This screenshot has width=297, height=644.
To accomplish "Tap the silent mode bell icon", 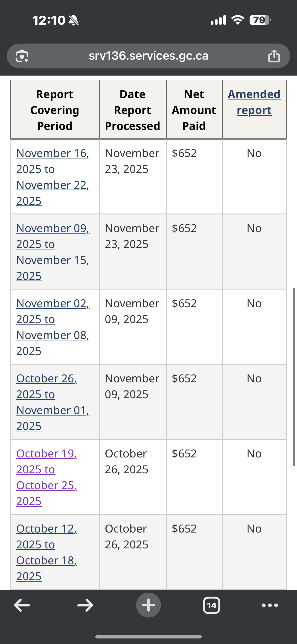I will click(73, 20).
